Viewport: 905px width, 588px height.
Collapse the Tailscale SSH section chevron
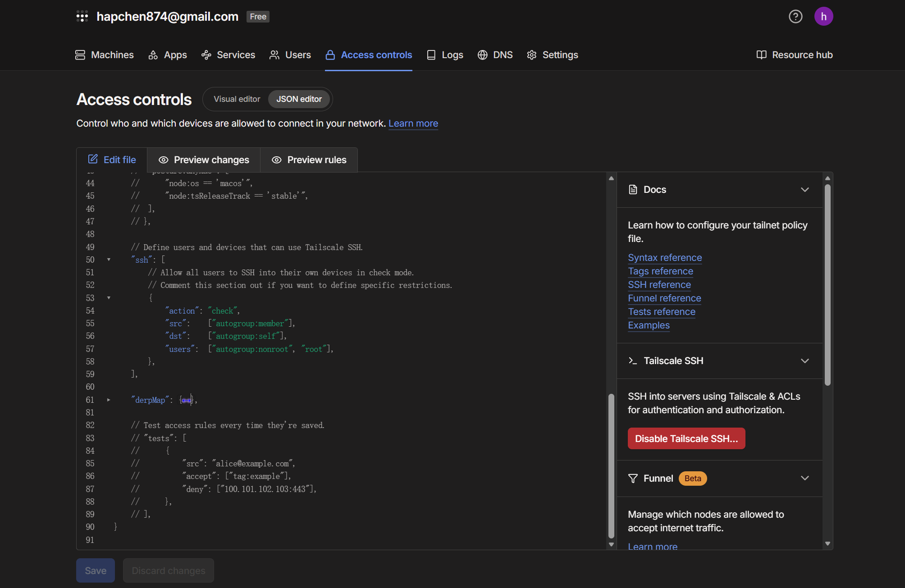click(x=804, y=361)
